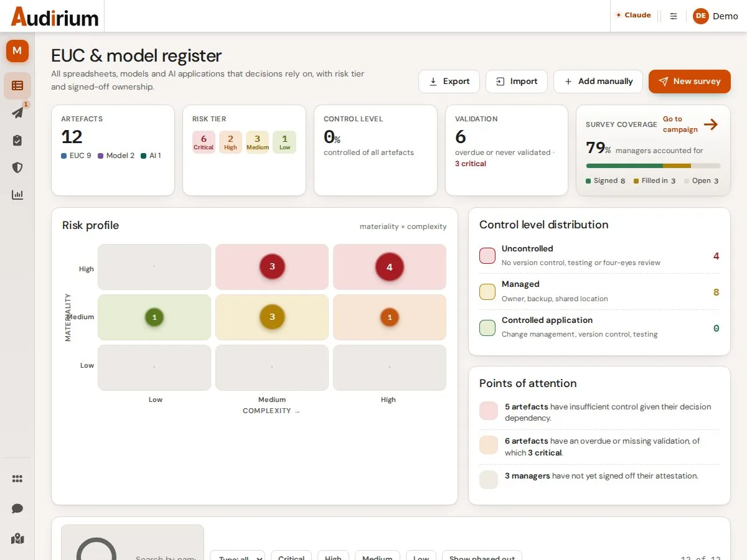Image resolution: width=747 pixels, height=560 pixels.
Task: Click the yellow bubble 3 in risk matrix
Action: coord(272,317)
